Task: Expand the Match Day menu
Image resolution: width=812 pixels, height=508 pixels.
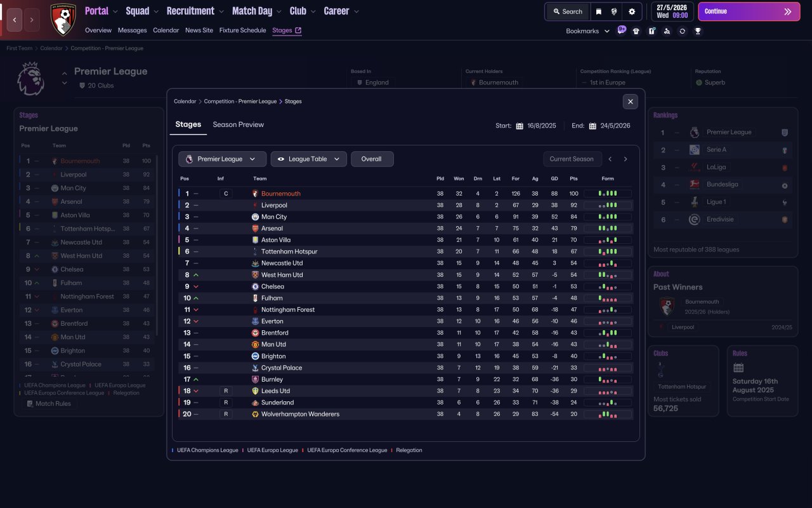Action: (257, 11)
